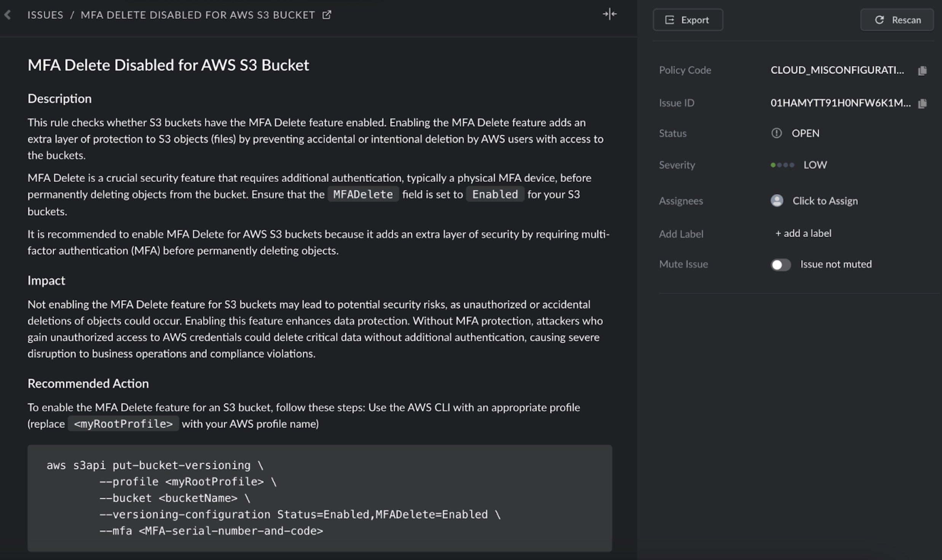Click add a label link
The height and width of the screenshot is (560, 942).
[x=803, y=233]
